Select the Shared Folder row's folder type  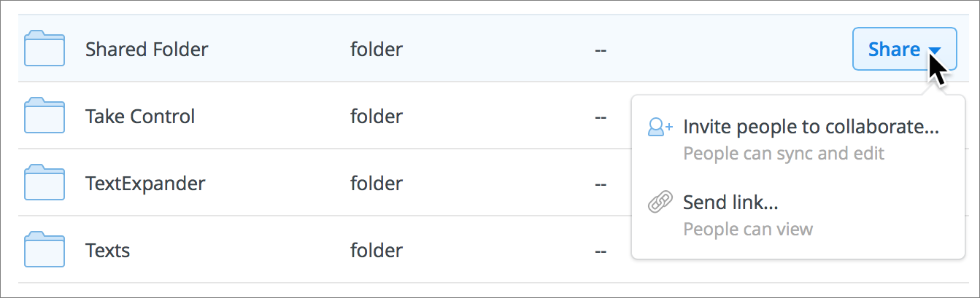click(376, 50)
